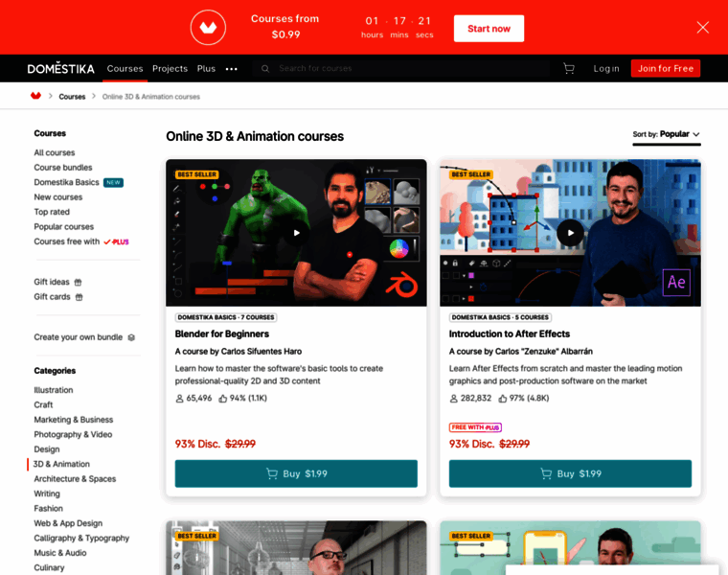The image size is (728, 575).
Task: Open Domestika Basics sidebar link
Action: pyautogui.click(x=66, y=182)
